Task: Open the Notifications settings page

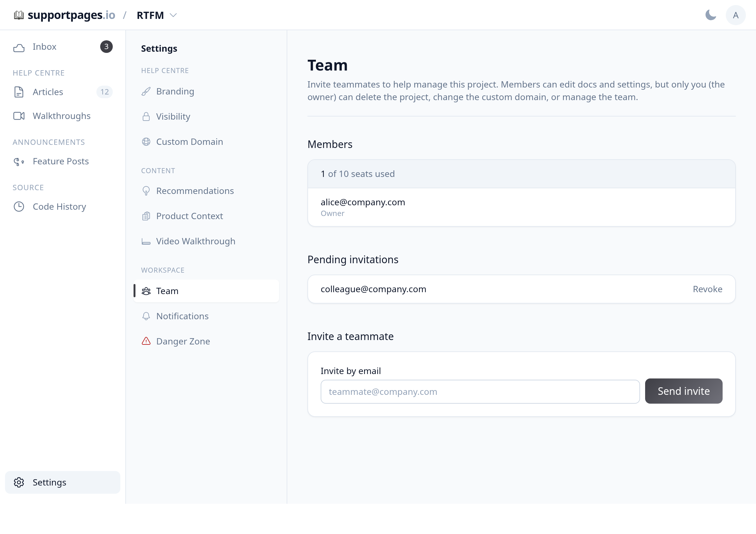Action: 206,316
